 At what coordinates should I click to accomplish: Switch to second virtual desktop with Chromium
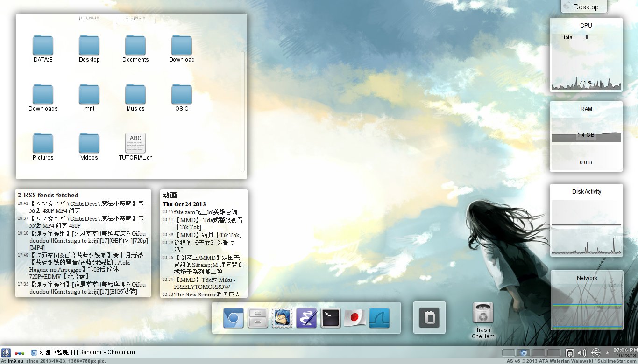click(524, 352)
